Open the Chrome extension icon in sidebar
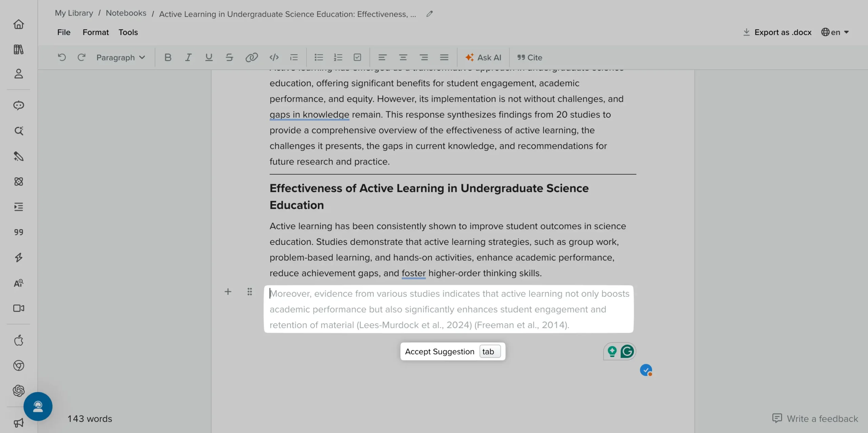The width and height of the screenshot is (868, 433). 19,366
